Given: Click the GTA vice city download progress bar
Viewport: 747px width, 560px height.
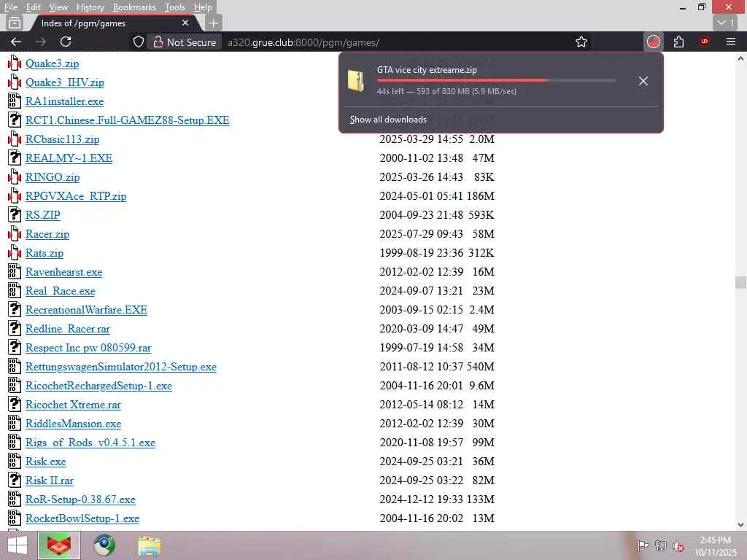Looking at the screenshot, I should pyautogui.click(x=496, y=80).
